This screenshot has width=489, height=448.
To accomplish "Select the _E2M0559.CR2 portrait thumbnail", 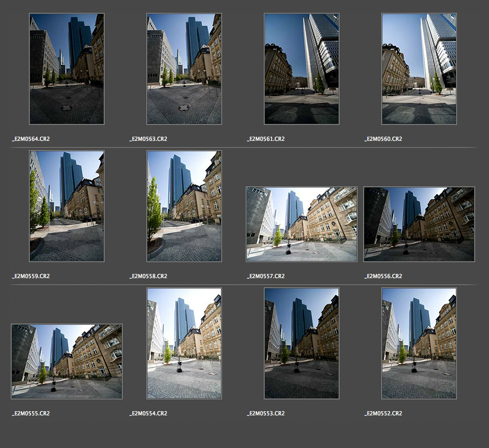I will click(x=67, y=206).
